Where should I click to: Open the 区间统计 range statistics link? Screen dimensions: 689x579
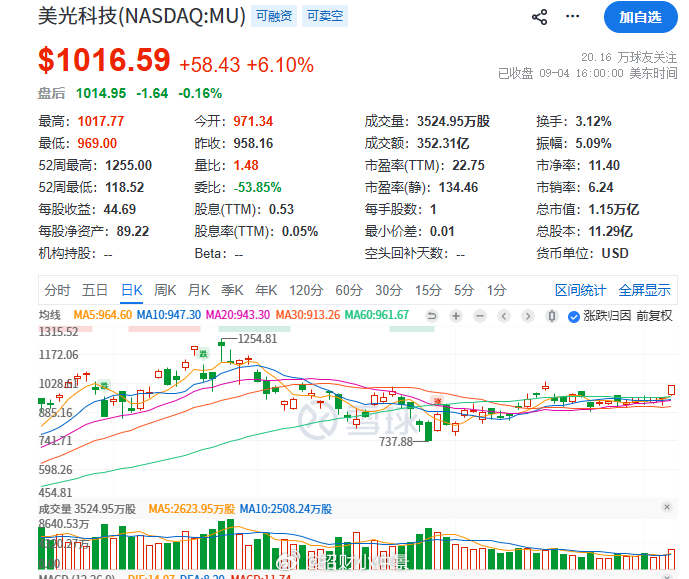point(580,290)
